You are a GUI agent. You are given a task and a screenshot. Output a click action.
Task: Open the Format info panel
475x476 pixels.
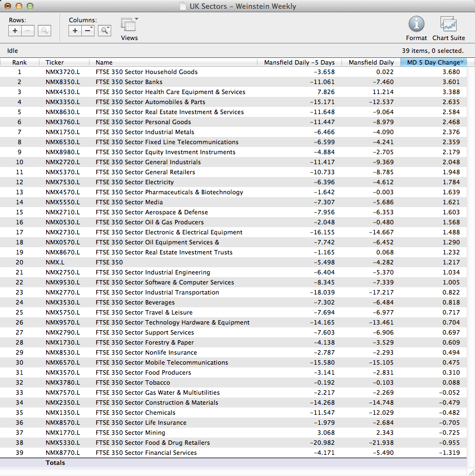[x=416, y=24]
